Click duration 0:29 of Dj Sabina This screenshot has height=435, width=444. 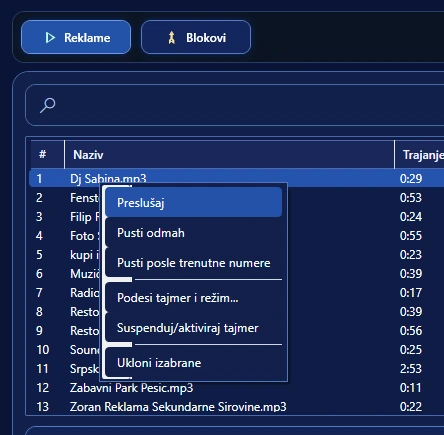tap(411, 179)
